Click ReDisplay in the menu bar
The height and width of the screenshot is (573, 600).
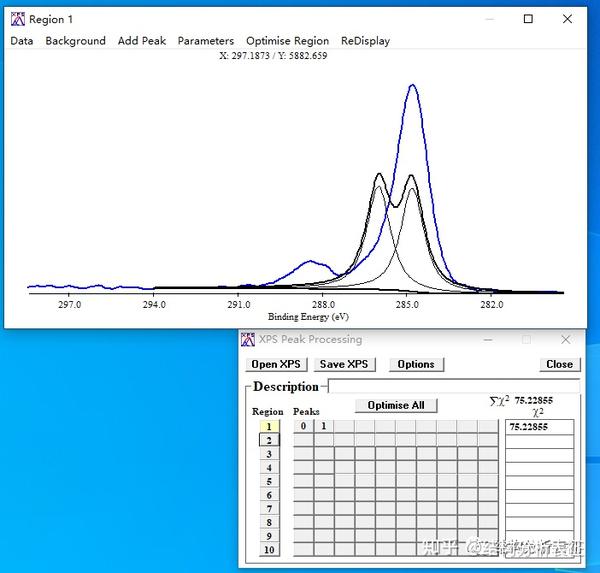tap(365, 41)
